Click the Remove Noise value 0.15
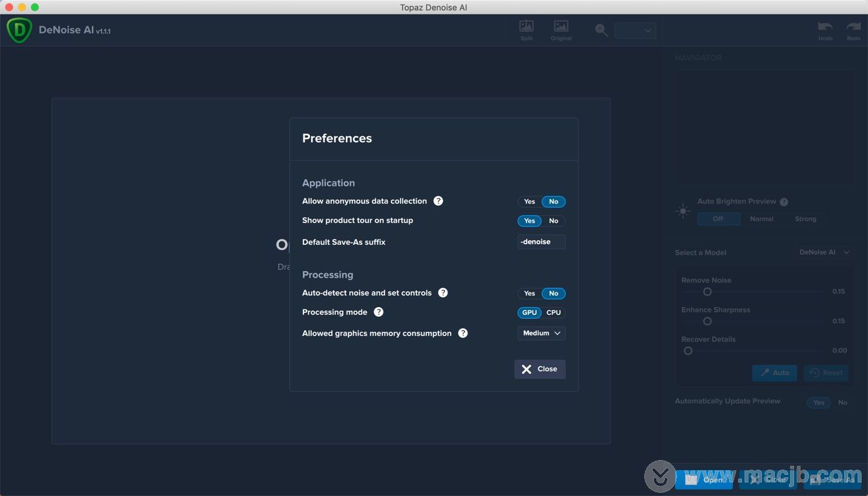Viewport: 868px width, 496px height. (838, 292)
